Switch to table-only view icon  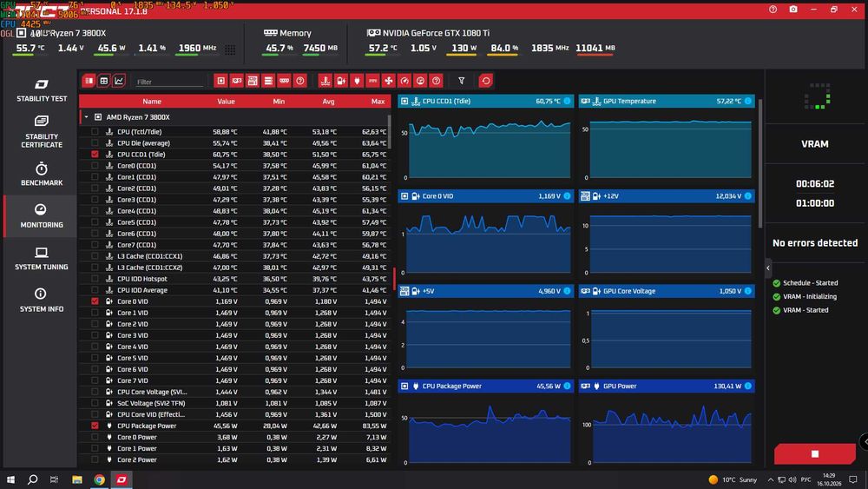(103, 81)
